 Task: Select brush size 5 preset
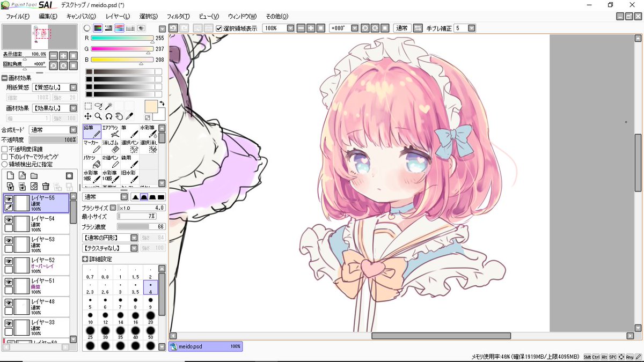[90, 304]
